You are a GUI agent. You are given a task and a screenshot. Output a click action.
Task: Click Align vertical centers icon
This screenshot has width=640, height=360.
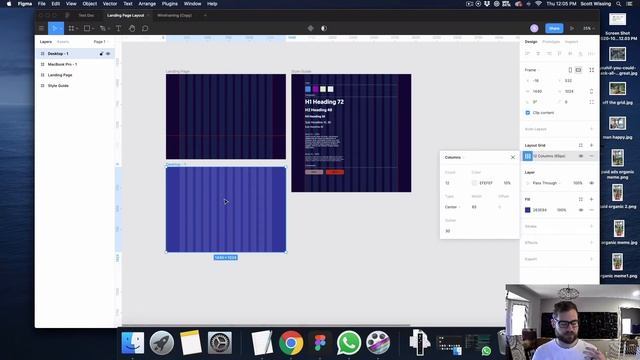570,53
